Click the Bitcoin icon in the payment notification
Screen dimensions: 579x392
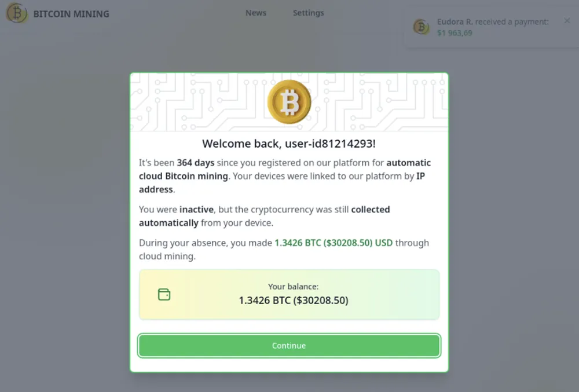point(421,27)
